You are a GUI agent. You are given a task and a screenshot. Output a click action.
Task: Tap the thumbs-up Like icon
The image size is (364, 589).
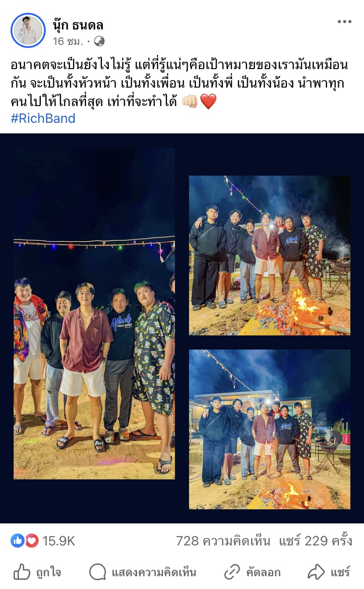22,572
